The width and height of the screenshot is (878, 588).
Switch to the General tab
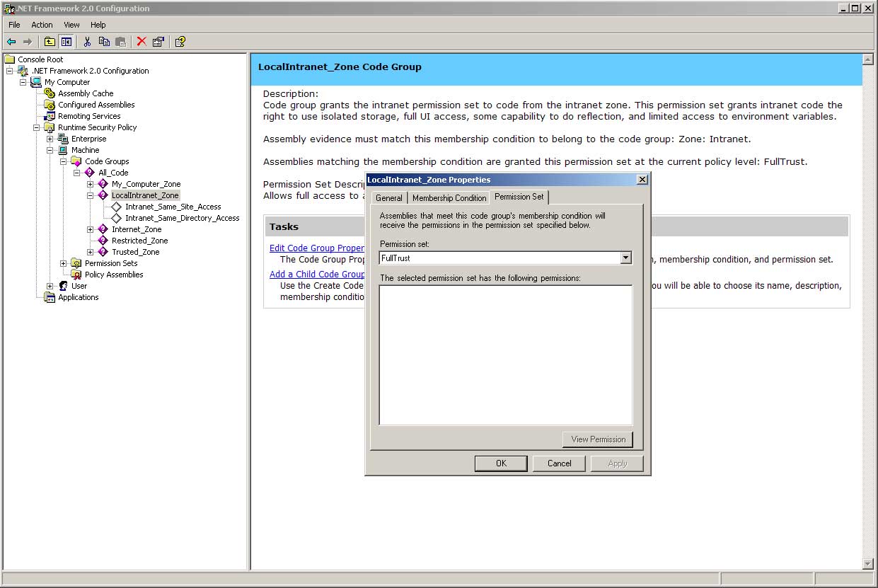click(389, 198)
